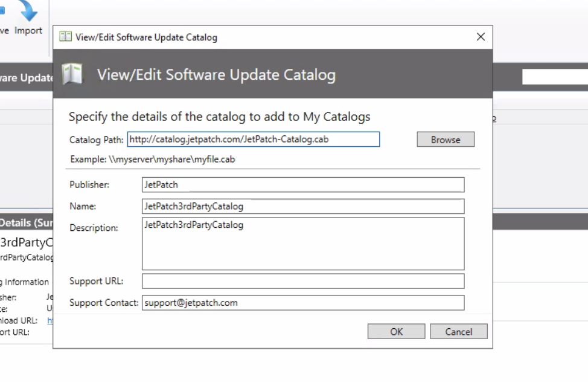This screenshot has width=588, height=382.
Task: Dismiss the dialog with Cancel
Action: pos(458,332)
